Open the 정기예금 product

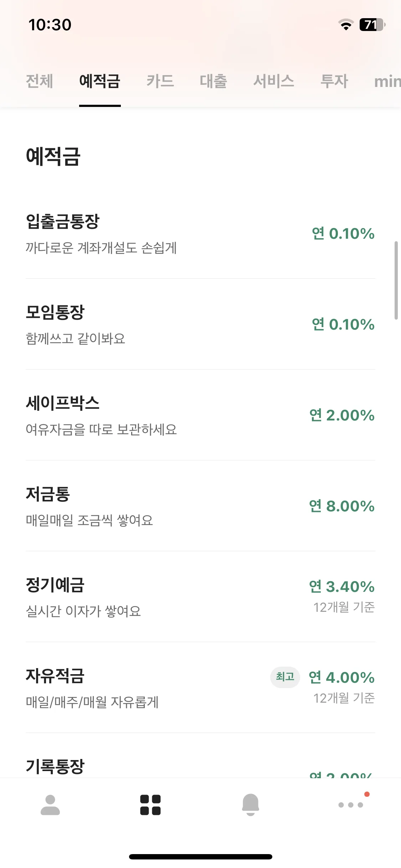click(200, 597)
